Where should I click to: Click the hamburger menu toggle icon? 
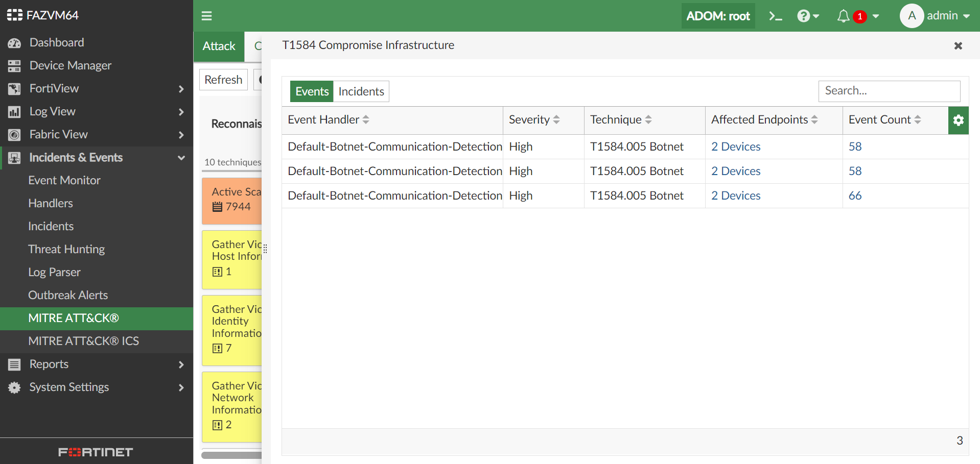tap(206, 16)
